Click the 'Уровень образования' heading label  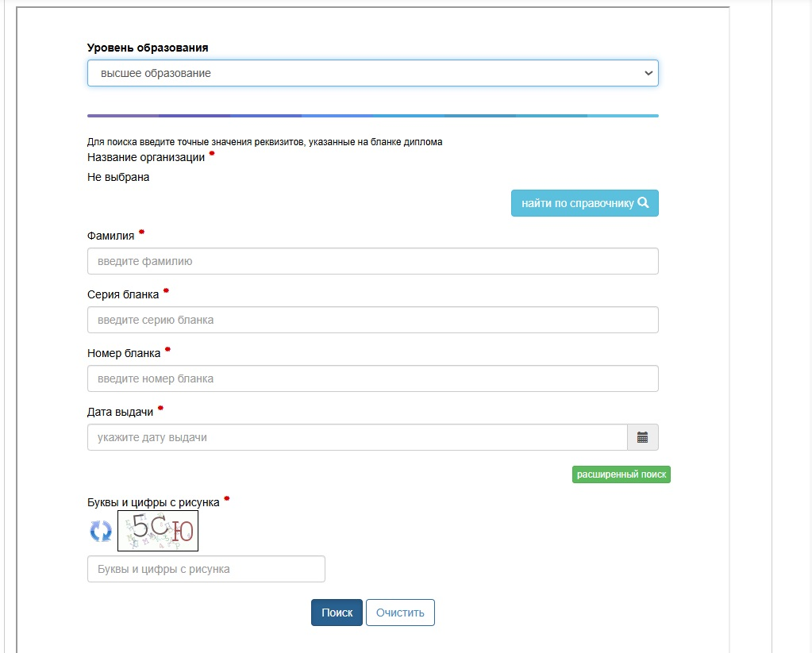pos(148,48)
